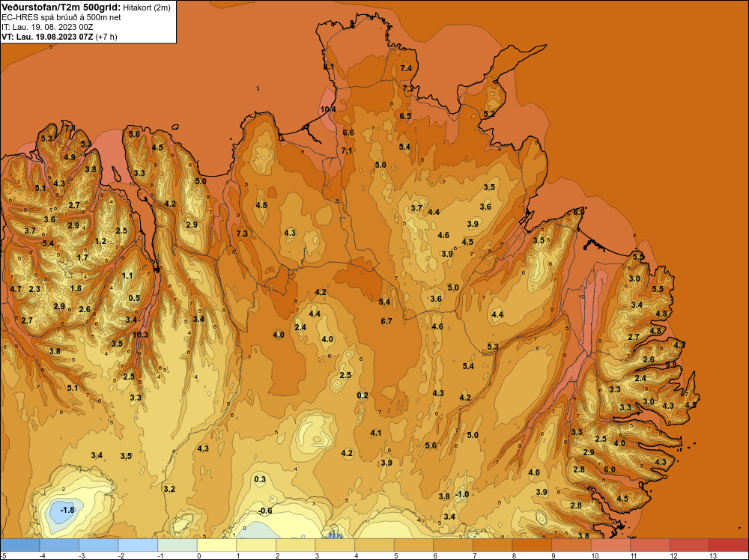Click the 9.8 temperature value near the east coast
749x560 pixels.
(671, 365)
